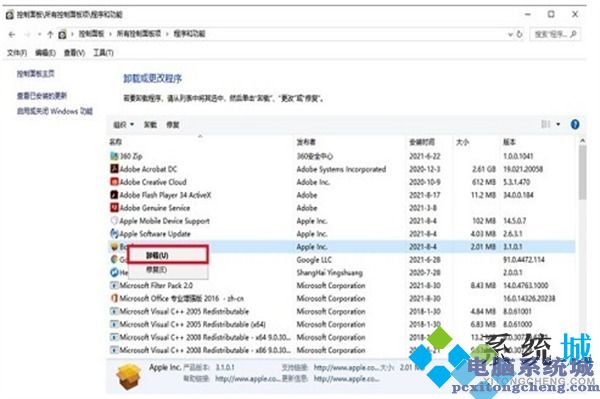Image resolution: width=600 pixels, height=399 pixels.
Task: Expand the breadcrumb arrow after 控制面板
Action: (110, 34)
